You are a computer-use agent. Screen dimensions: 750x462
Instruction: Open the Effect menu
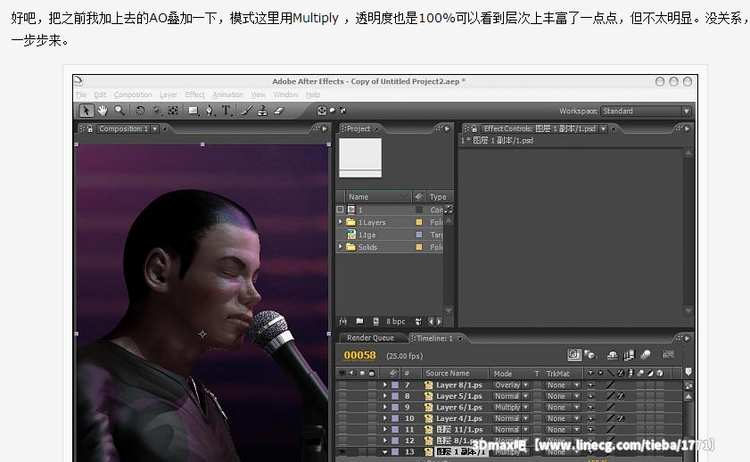tap(195, 95)
